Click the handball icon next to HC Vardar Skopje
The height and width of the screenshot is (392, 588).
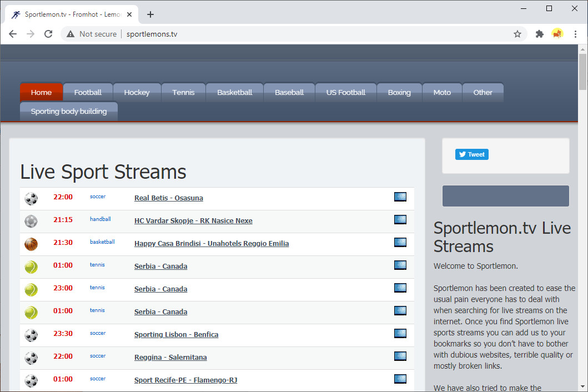[x=31, y=221]
